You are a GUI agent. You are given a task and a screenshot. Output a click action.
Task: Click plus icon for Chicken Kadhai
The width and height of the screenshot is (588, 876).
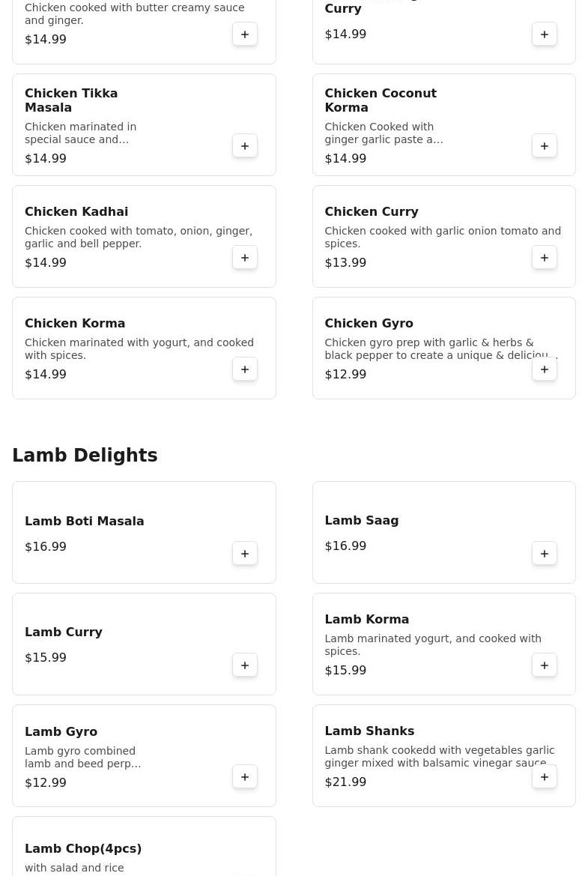[245, 257]
